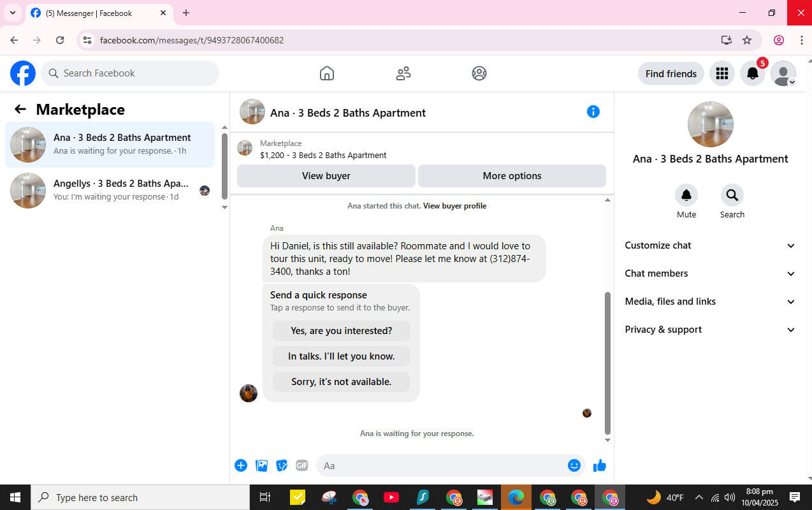Open the $1,200 listing in Marketplace header

pos(323,155)
